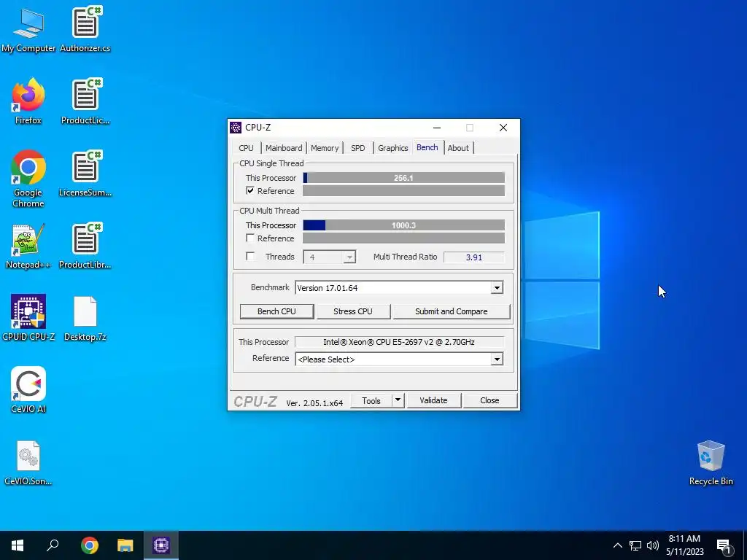Click the Tools button

click(x=371, y=400)
